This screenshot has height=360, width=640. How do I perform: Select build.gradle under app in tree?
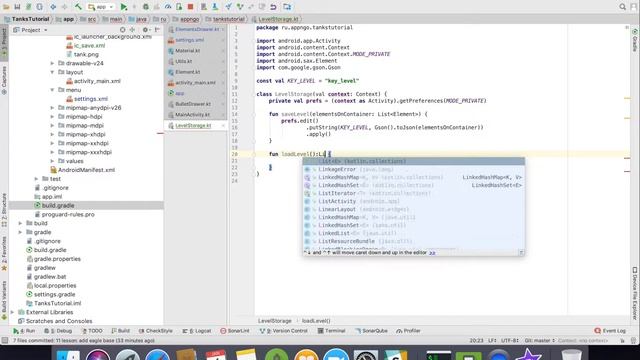[86, 205]
